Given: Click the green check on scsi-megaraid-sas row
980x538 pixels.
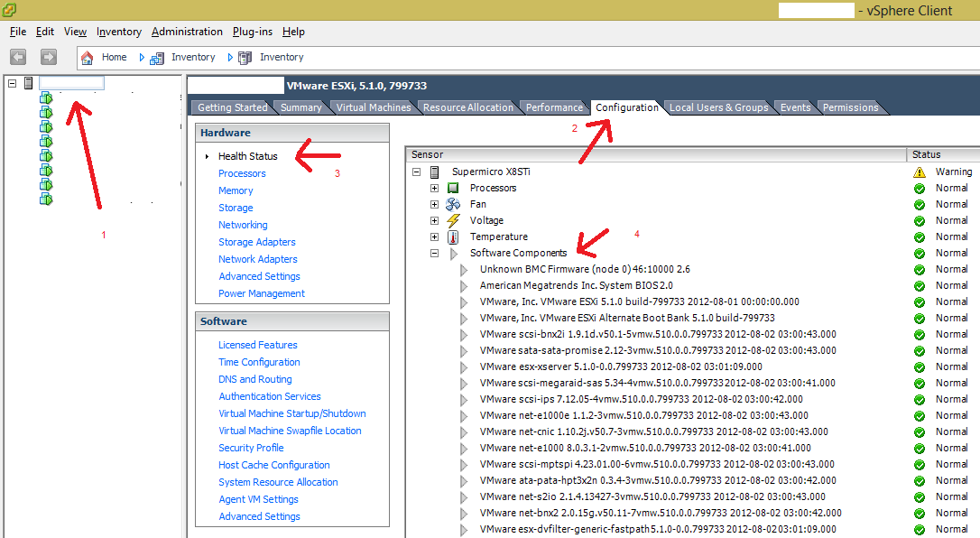Looking at the screenshot, I should [x=920, y=383].
